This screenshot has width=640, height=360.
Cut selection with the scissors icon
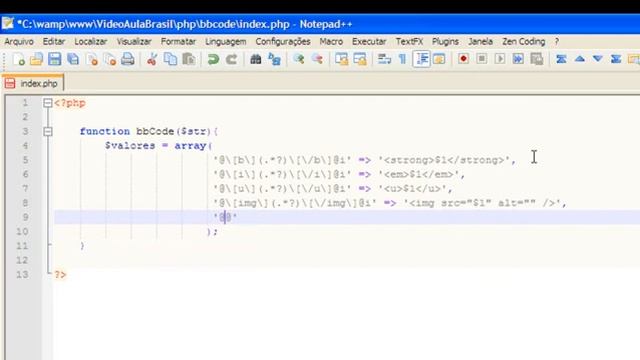pyautogui.click(x=152, y=60)
